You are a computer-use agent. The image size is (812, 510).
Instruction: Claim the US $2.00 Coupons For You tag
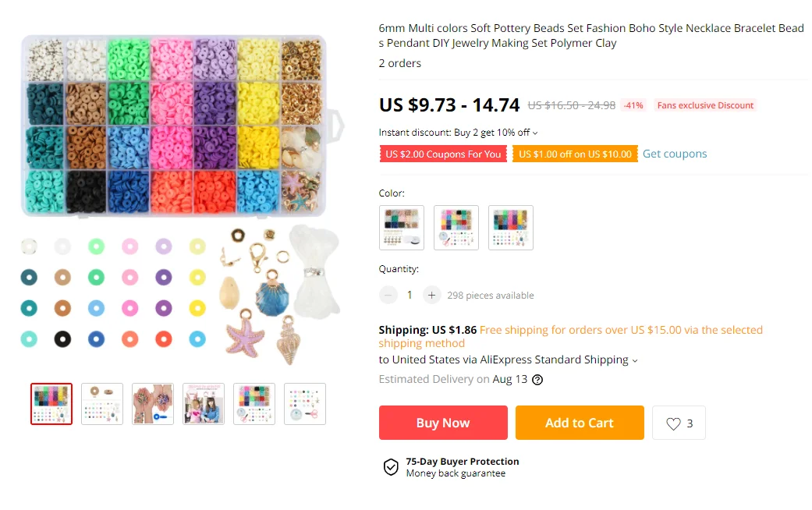(x=443, y=154)
